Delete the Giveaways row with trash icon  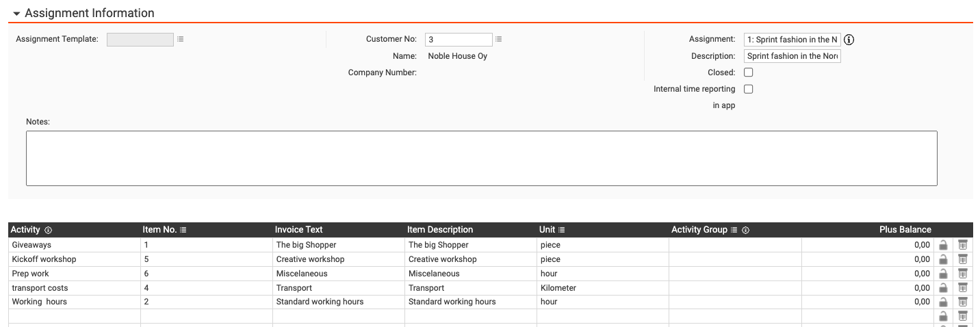(963, 245)
